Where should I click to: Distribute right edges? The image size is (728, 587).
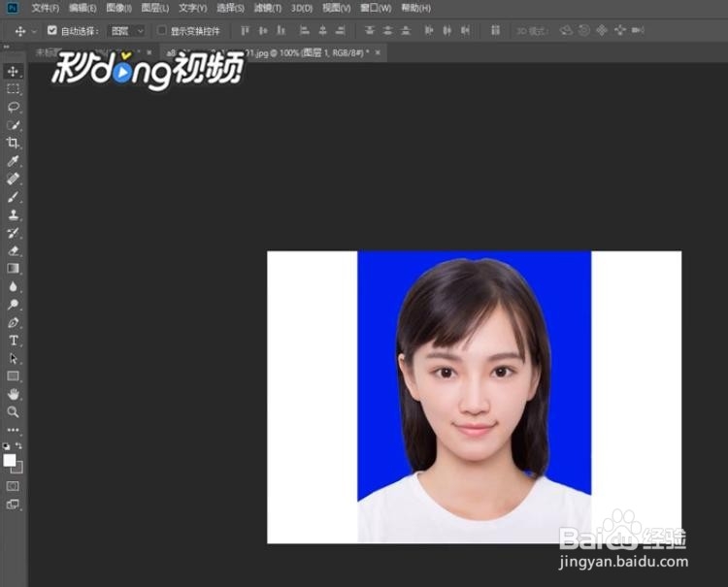465,31
